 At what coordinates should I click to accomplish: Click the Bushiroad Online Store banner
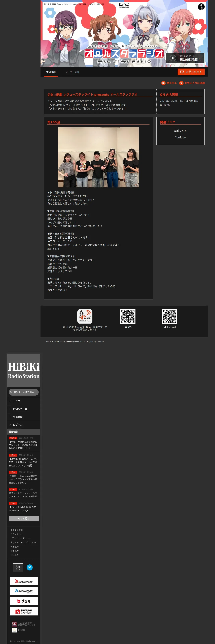pyautogui.click(x=24, y=611)
